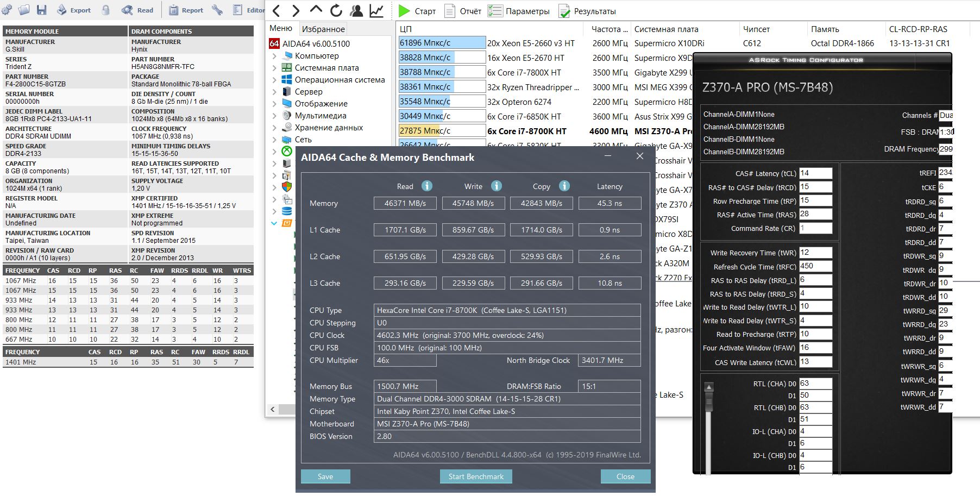Image resolution: width=980 pixels, height=496 pixels.
Task: Click Save in Cache & Memory Benchmark
Action: point(325,476)
